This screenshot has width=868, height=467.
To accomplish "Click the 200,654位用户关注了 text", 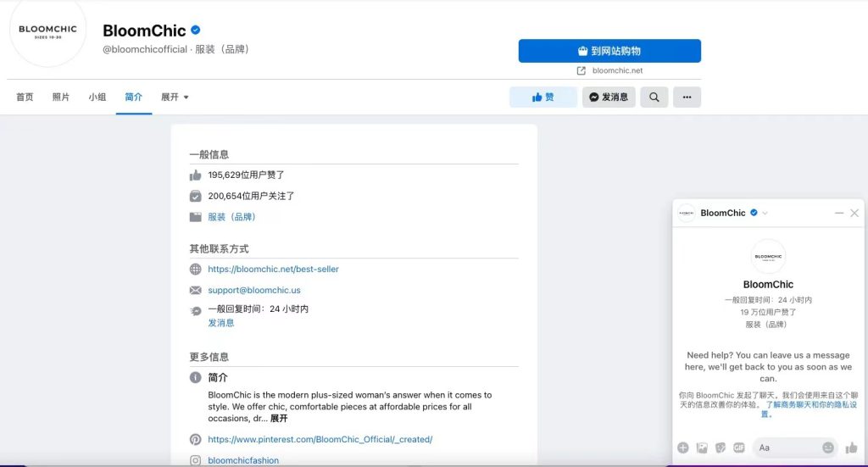I will pos(251,196).
